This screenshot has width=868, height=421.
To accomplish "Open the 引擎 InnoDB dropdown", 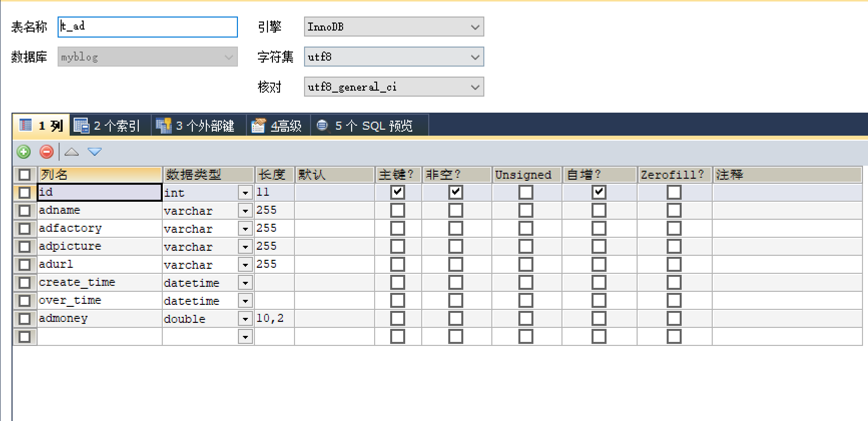I will 394,27.
